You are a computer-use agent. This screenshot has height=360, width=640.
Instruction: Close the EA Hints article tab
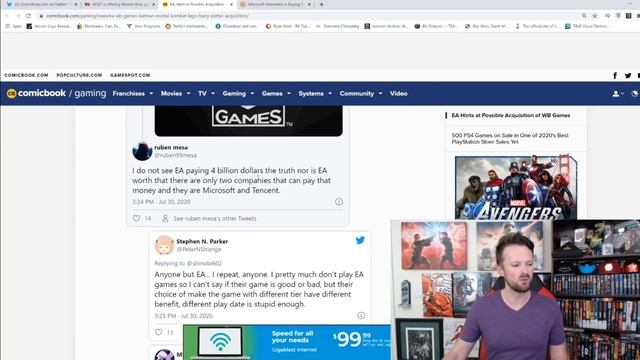point(231,4)
